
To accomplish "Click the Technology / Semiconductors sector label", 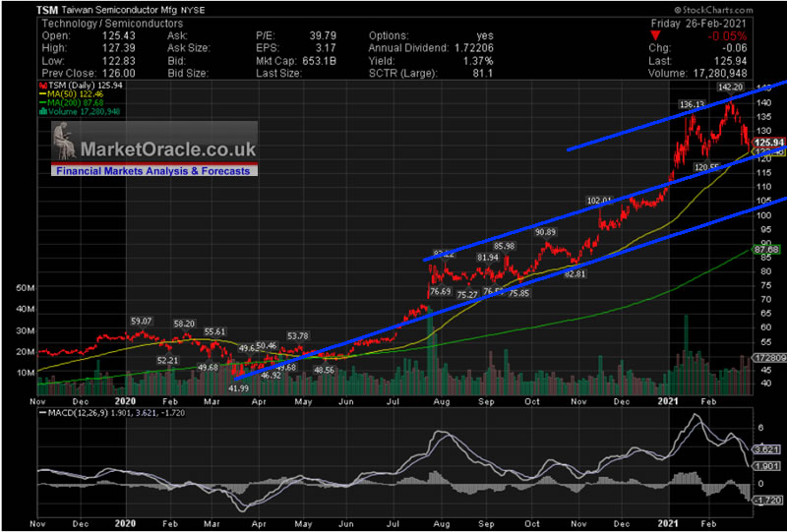I will [x=99, y=22].
